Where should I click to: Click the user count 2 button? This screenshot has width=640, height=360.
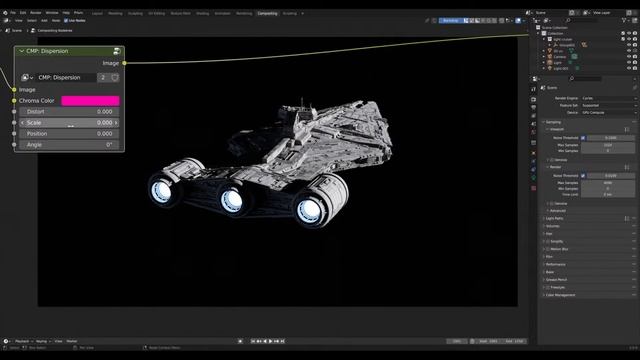(103, 78)
